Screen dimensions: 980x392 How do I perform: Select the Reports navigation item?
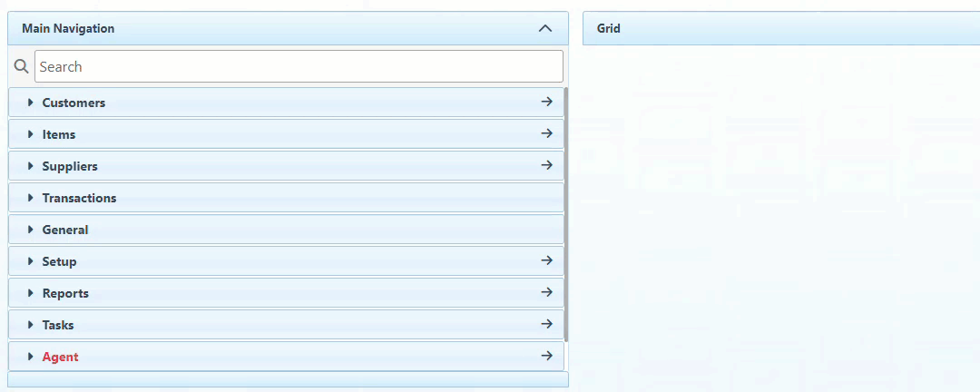[x=65, y=293]
